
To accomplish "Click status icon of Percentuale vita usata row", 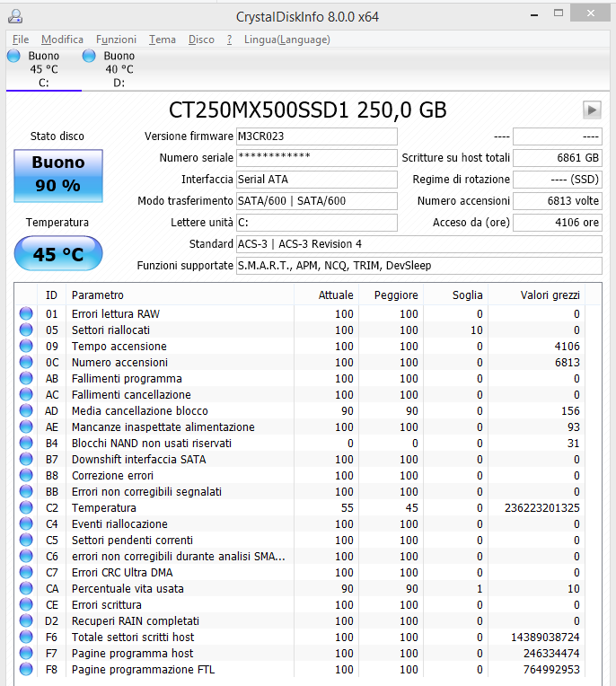I will 26,589.
